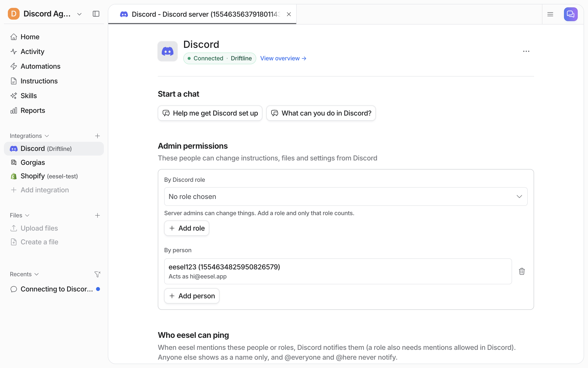588x368 pixels.
Task: Delete eesel123 person with trash icon
Action: 522,271
